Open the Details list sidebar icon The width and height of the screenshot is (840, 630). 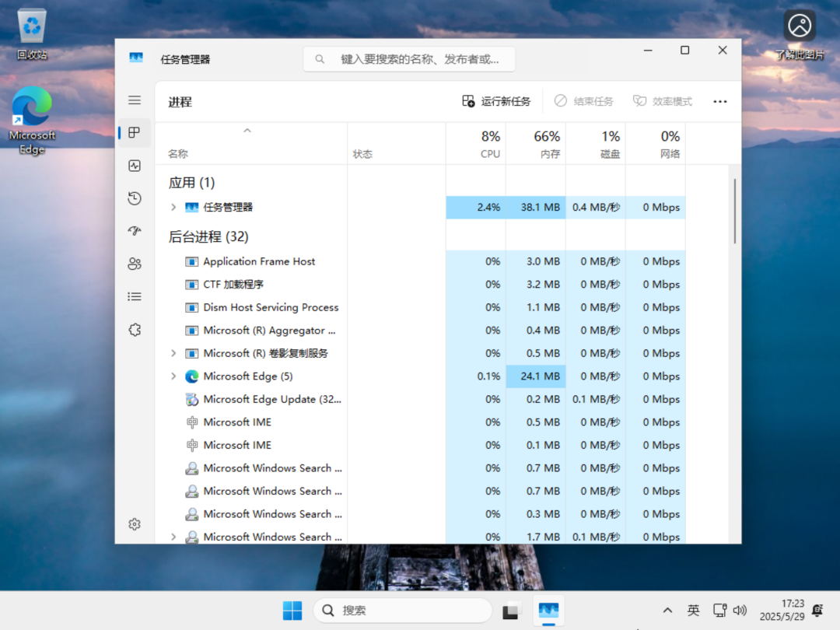135,296
